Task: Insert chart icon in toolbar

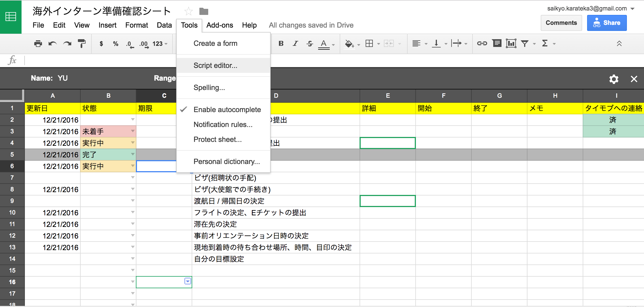Action: coord(511,43)
